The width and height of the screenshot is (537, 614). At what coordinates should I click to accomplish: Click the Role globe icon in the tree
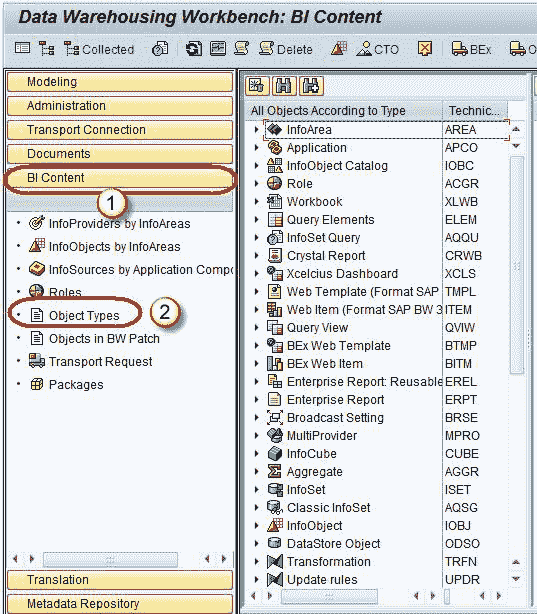(x=275, y=183)
